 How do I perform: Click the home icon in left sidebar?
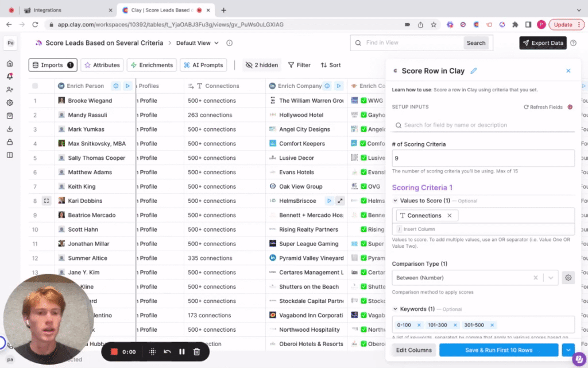click(x=10, y=63)
